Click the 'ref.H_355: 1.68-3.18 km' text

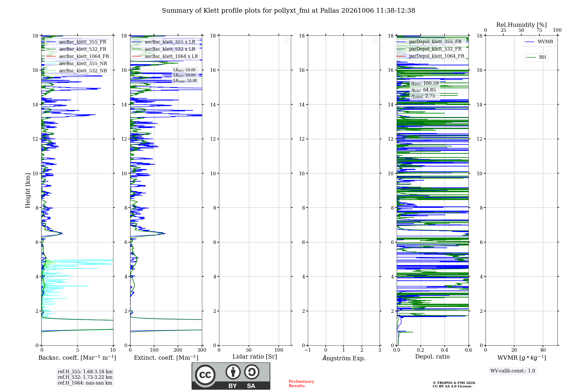pos(85,372)
